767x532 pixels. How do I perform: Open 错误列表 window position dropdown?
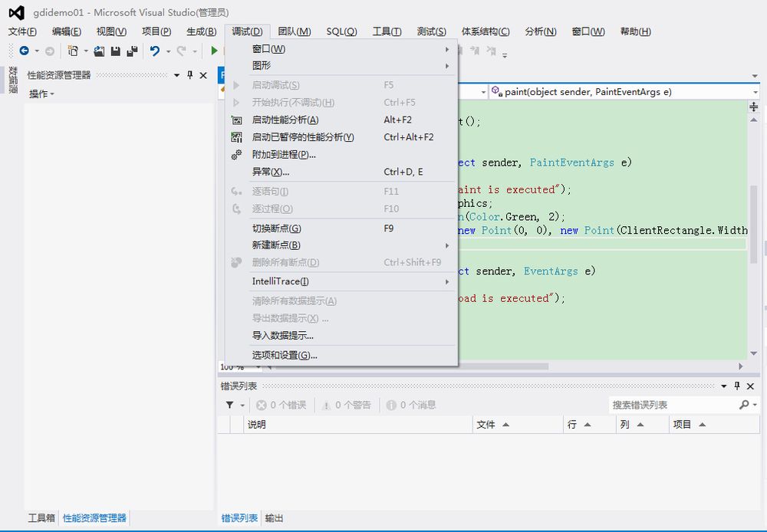(x=724, y=386)
